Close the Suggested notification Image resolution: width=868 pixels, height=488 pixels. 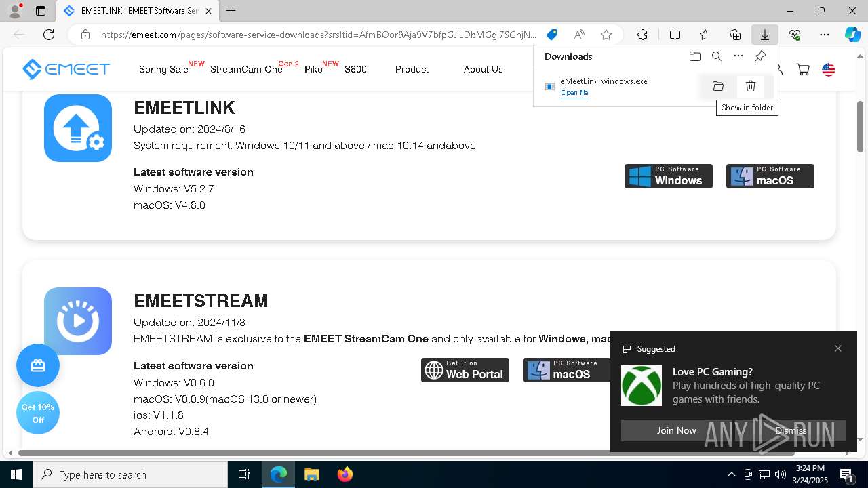[838, 348]
